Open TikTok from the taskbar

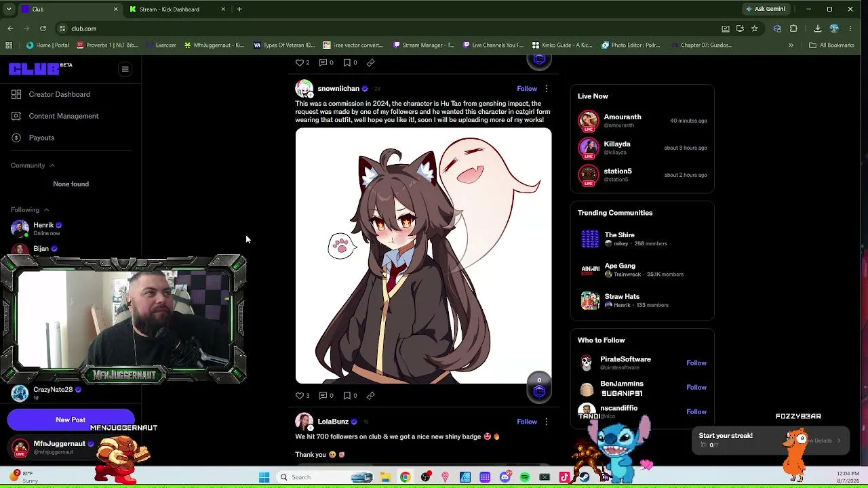point(564,477)
